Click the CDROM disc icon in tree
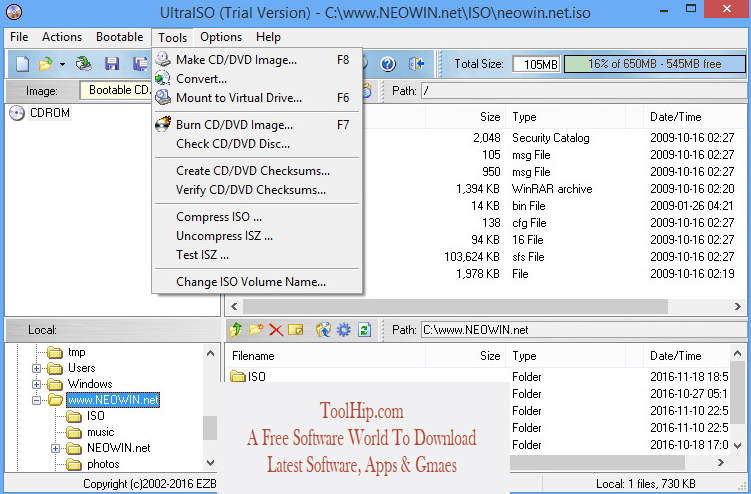This screenshot has height=494, width=751. (17, 113)
